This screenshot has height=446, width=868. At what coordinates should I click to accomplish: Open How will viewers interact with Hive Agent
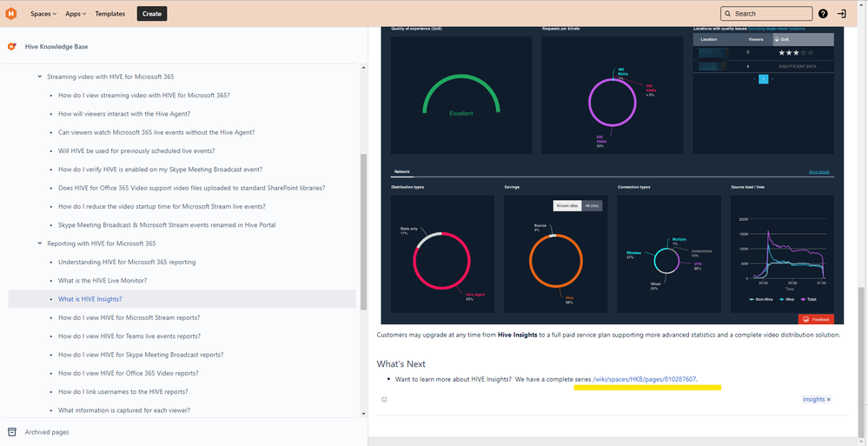[x=124, y=114]
